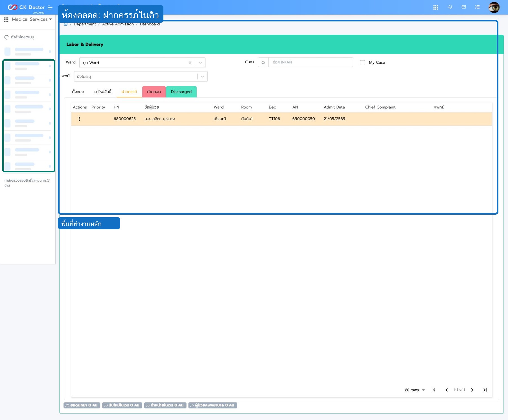Viewport: 508px width, 420px height.
Task: Click the ยอดยกมา 0 คน badge
Action: coord(82,405)
